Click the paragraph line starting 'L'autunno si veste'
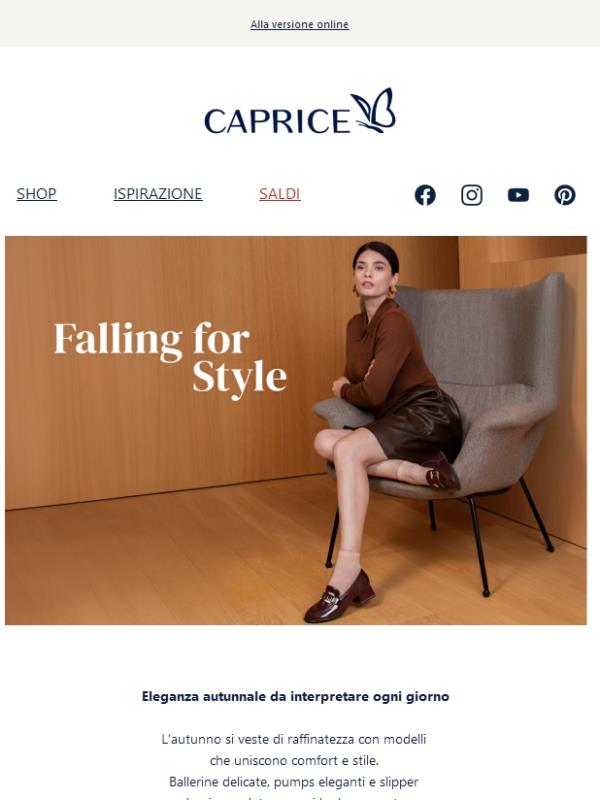The width and height of the screenshot is (600, 800). pyautogui.click(x=294, y=739)
